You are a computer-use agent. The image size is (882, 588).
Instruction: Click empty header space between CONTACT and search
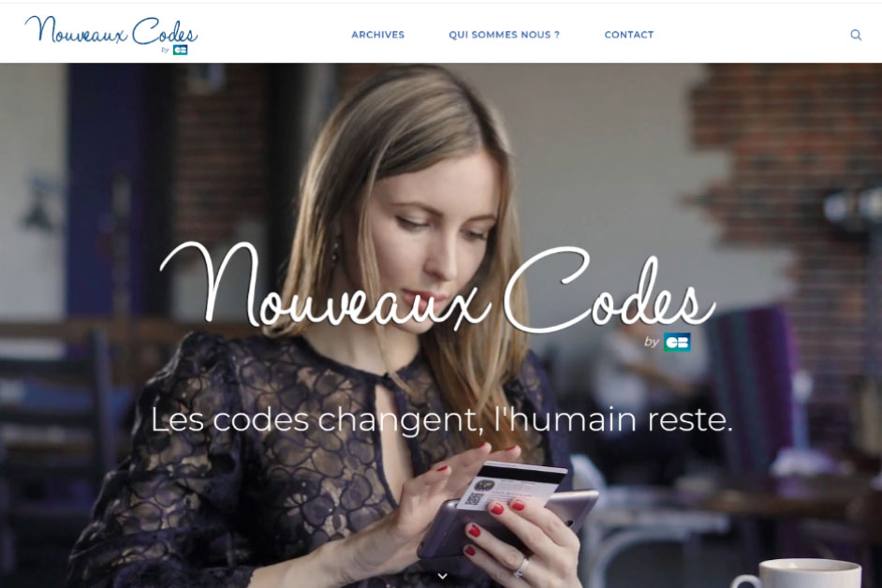[x=752, y=35]
